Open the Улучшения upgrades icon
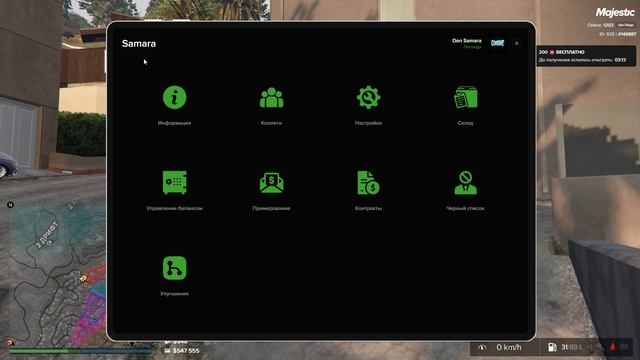 tap(174, 268)
